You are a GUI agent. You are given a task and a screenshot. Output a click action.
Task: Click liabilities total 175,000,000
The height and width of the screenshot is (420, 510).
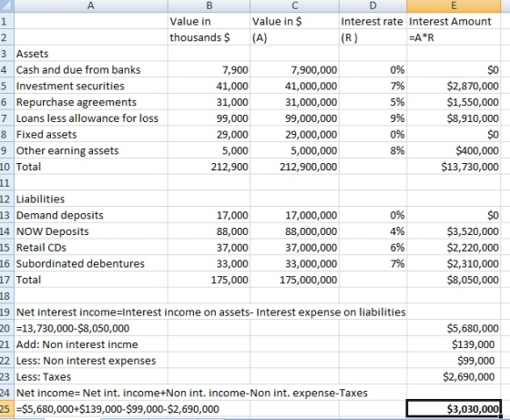pos(295,280)
